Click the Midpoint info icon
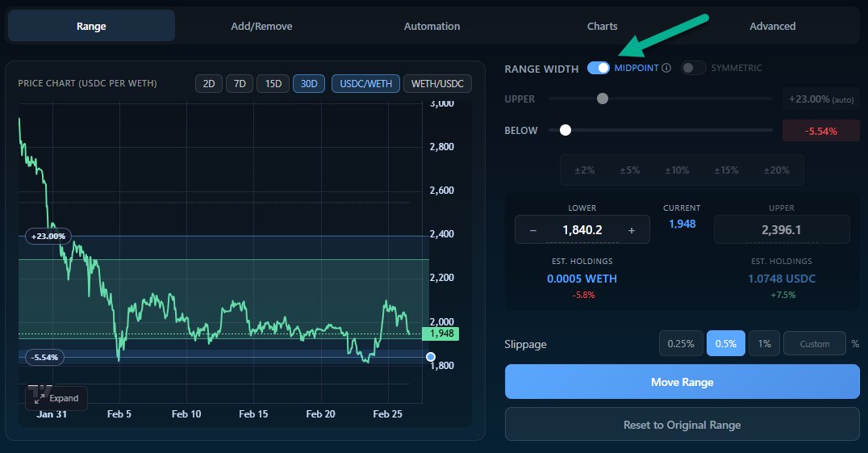Image resolution: width=868 pixels, height=453 pixels. coord(666,68)
